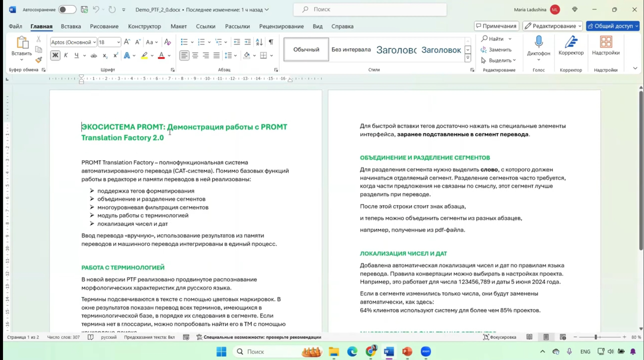Click the Общий доступ share button
Viewport: 644px width, 360px height.
tap(610, 26)
